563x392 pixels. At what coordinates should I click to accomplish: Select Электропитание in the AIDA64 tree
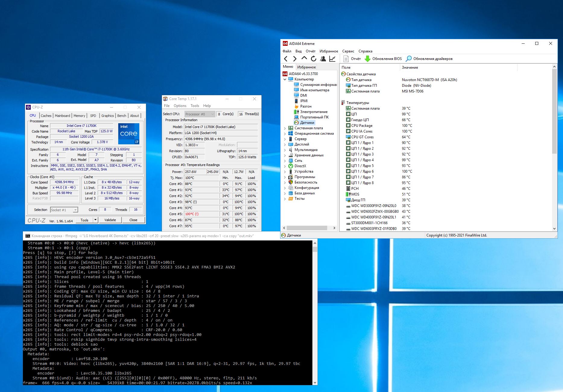coord(314,112)
